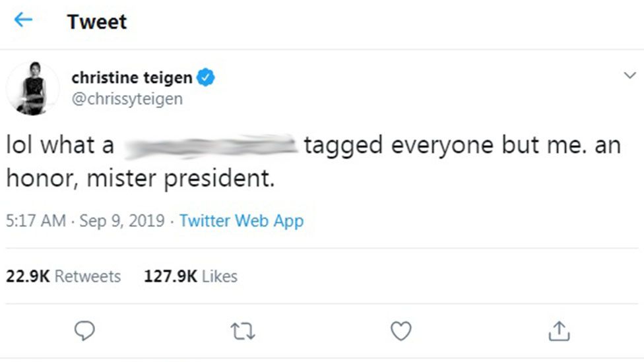Retweet this post using the arrows icon
Screen dimensions: 644x362
tap(243, 330)
